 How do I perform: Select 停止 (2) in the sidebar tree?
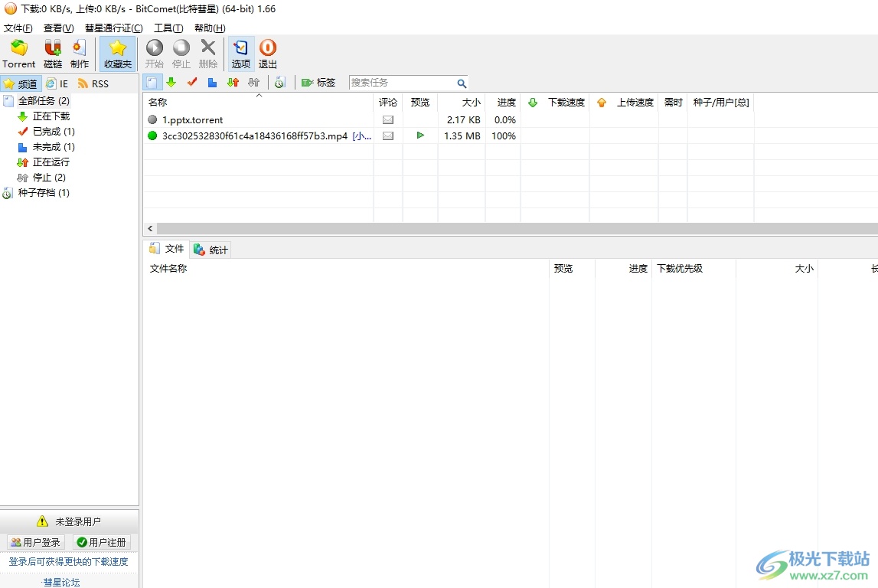[x=49, y=178]
